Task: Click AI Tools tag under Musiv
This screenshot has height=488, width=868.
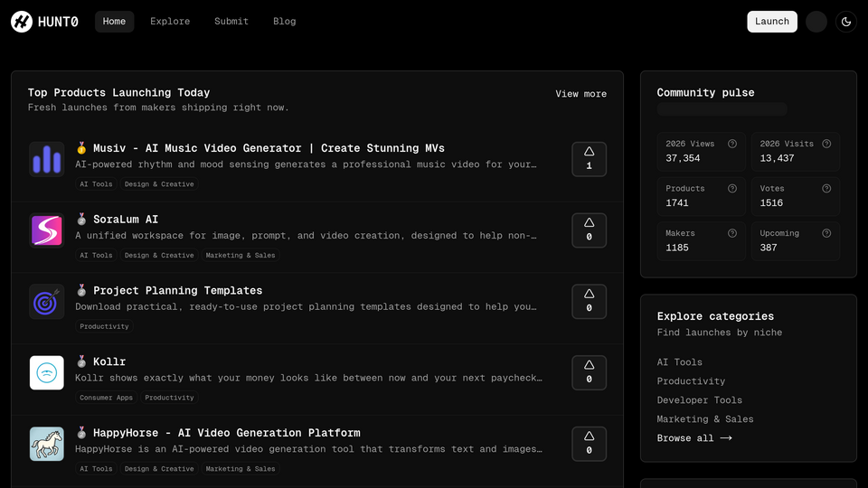Action: [x=96, y=184]
